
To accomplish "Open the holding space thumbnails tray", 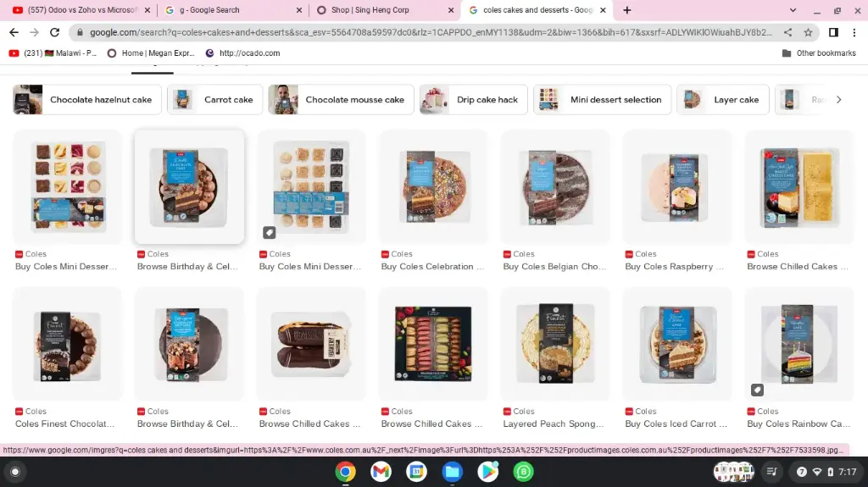I will [734, 472].
